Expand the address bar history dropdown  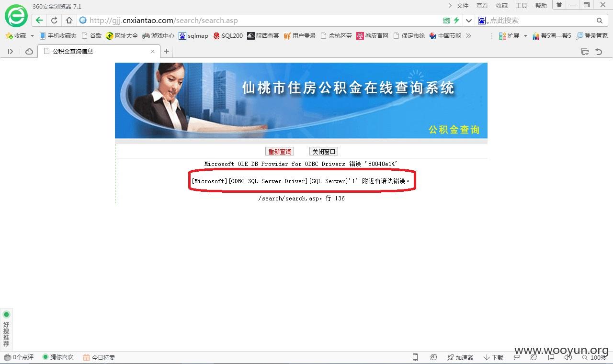(x=469, y=21)
